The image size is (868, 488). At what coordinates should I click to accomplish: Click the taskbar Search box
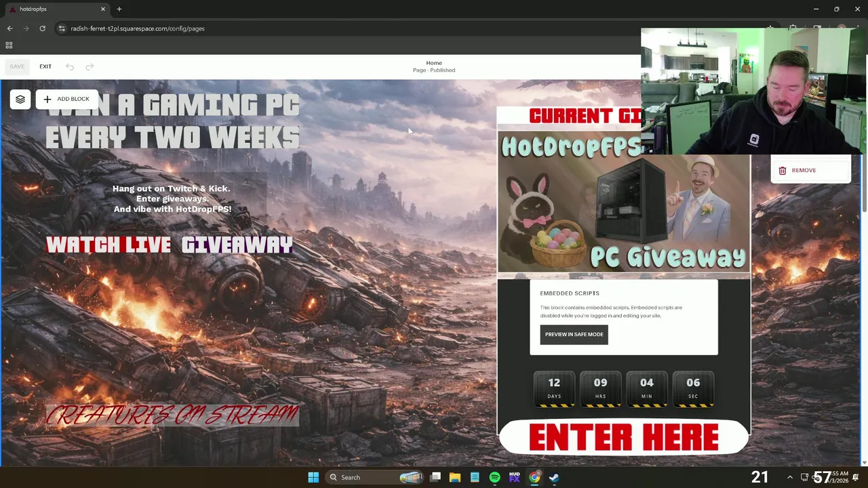point(376,477)
